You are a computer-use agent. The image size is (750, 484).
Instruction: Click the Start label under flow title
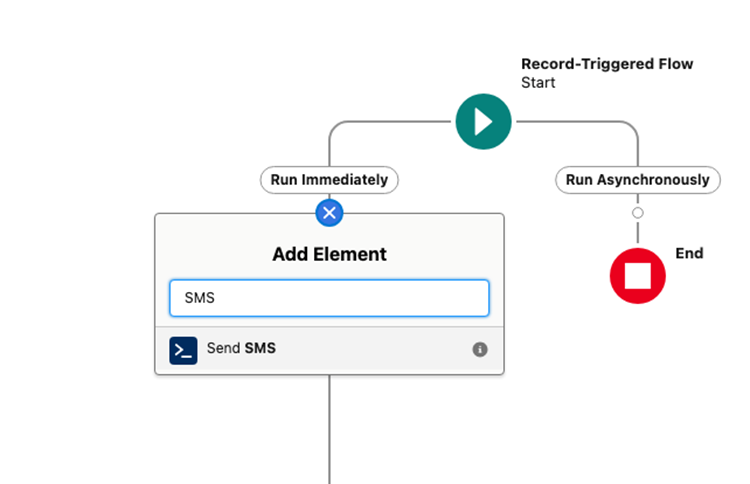click(x=538, y=83)
